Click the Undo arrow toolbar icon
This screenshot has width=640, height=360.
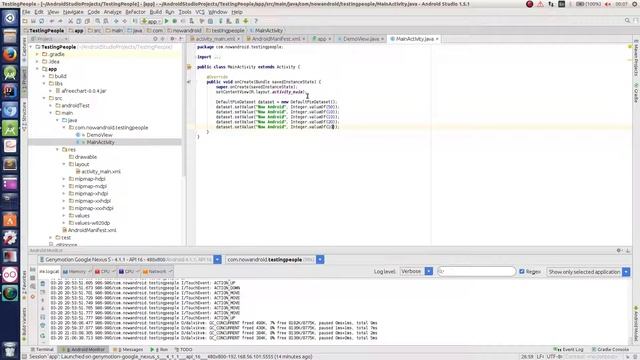(x=52, y=21)
